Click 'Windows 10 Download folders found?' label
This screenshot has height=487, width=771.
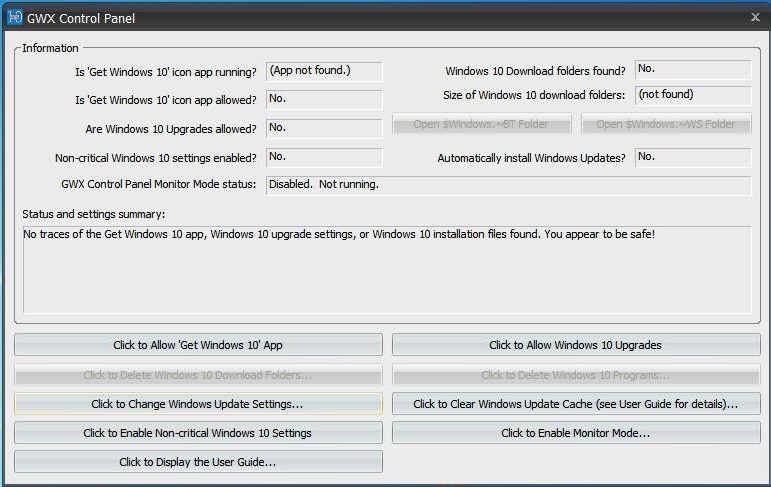point(535,71)
